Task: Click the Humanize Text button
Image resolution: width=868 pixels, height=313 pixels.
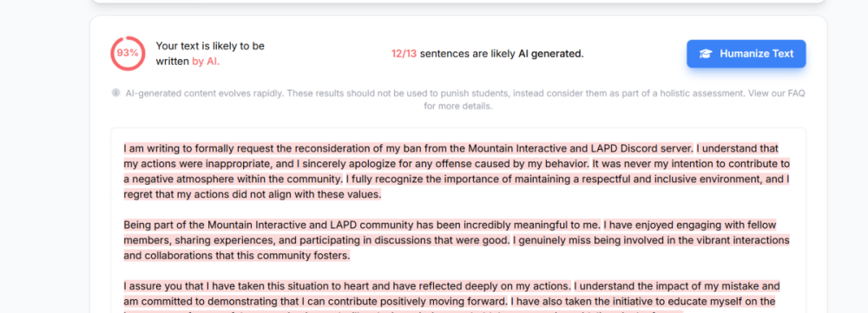Action: pos(746,54)
